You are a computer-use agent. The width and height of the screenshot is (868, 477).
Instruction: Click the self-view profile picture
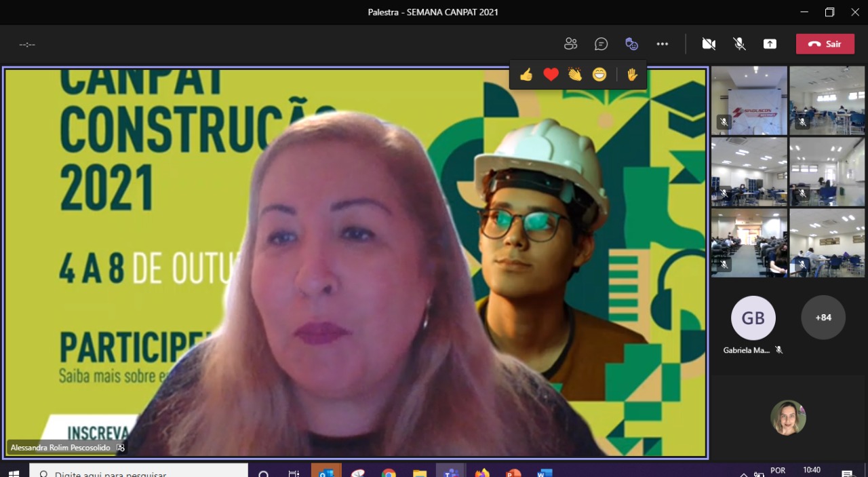click(x=788, y=418)
